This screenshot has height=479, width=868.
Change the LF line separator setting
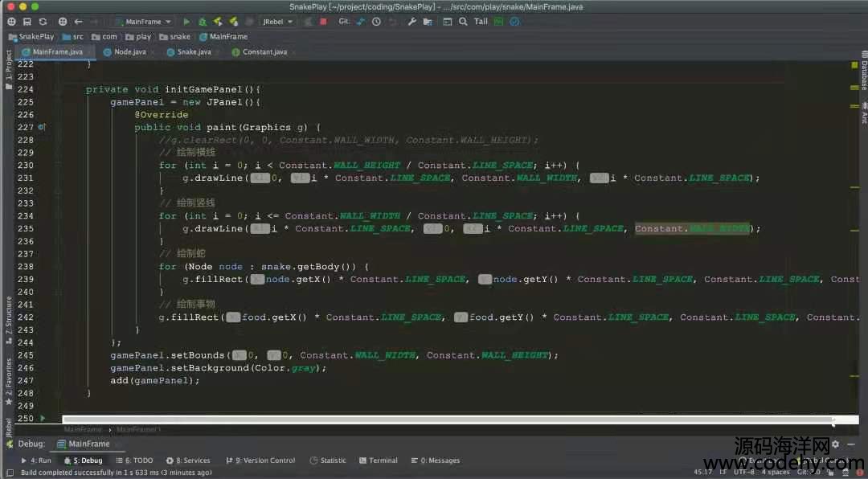coord(723,473)
